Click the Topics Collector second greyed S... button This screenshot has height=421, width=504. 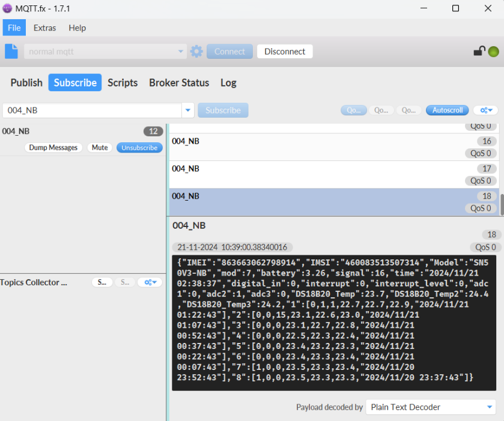pyautogui.click(x=125, y=282)
